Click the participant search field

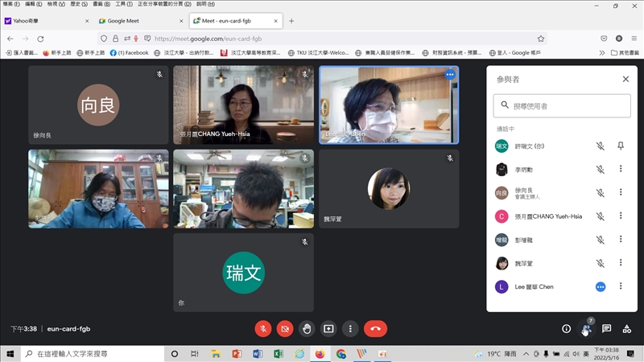(562, 105)
